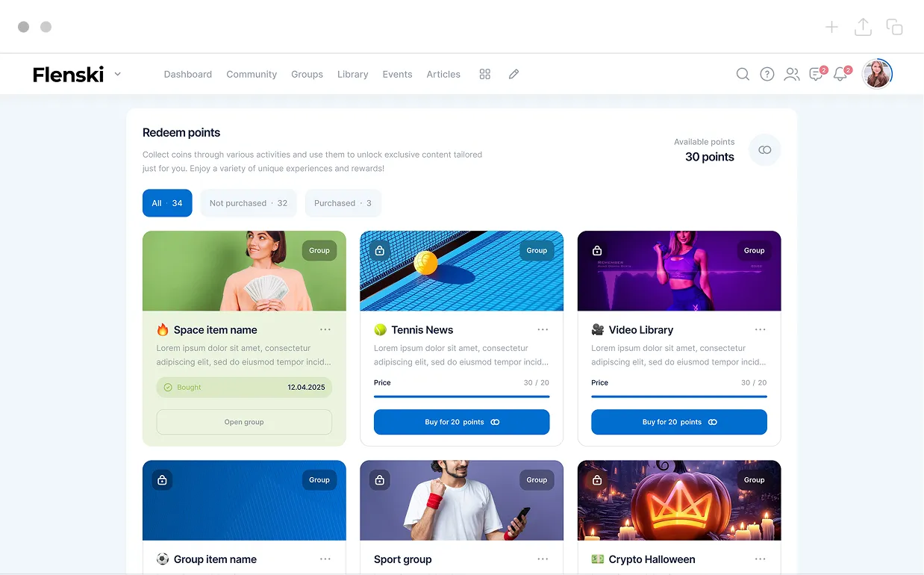The height and width of the screenshot is (575, 924).
Task: Open the messages icon with badge
Action: tap(817, 74)
